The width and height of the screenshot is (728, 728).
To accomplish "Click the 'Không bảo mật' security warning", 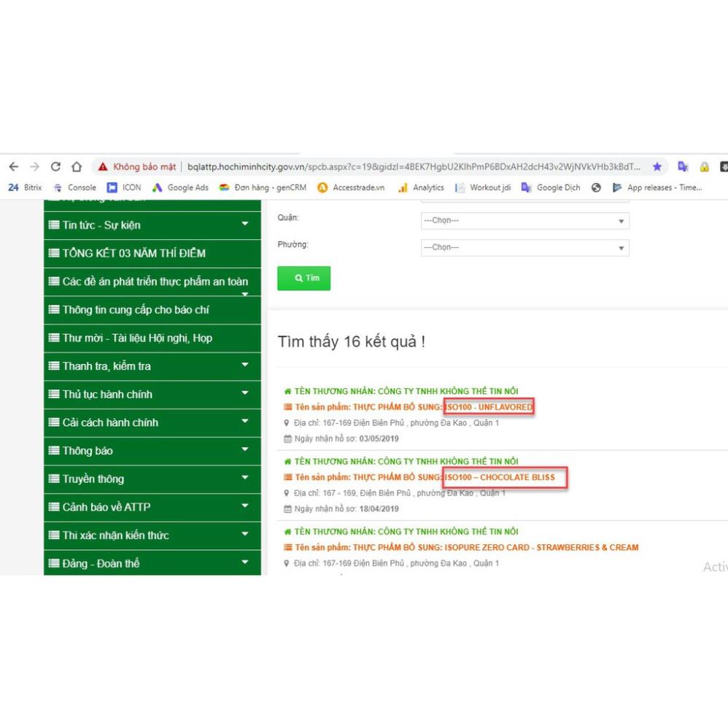I will point(137,166).
